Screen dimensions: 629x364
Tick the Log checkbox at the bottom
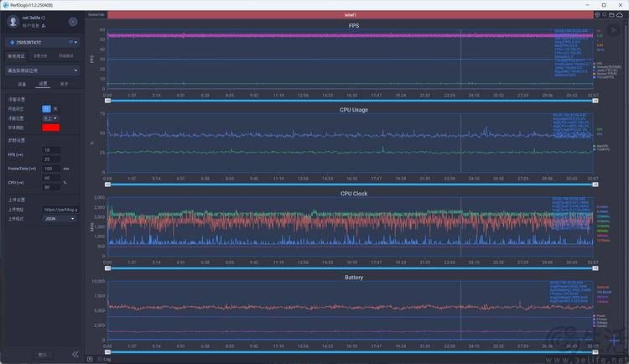[x=100, y=359]
